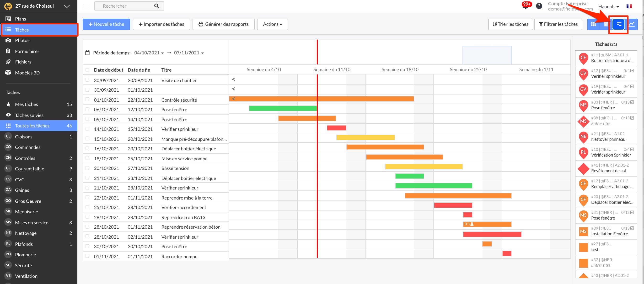644x284 pixels.
Task: Open the 04/10/2021 start date dropdown
Action: click(149, 53)
